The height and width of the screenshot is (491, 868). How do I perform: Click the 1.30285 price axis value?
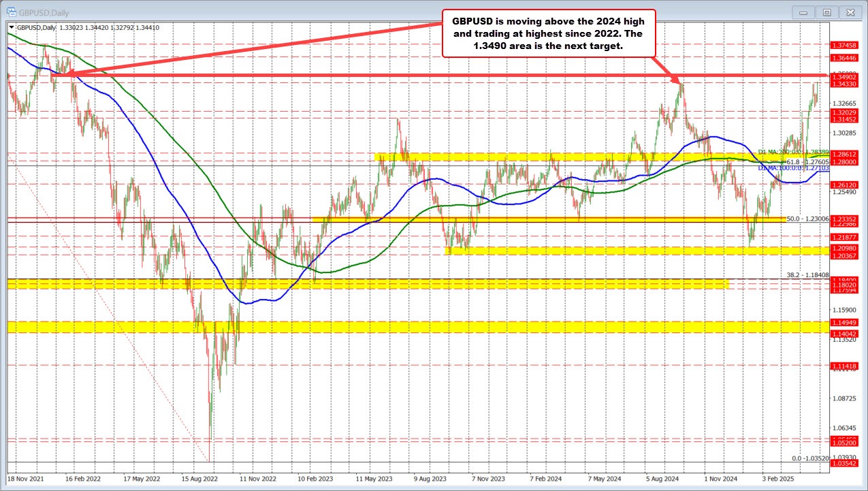click(843, 133)
